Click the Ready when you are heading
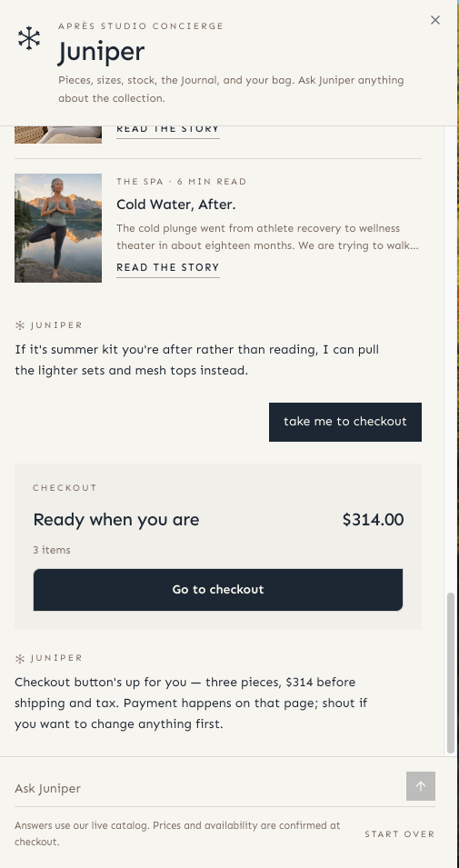Viewport: 459px width, 868px height. point(116,520)
